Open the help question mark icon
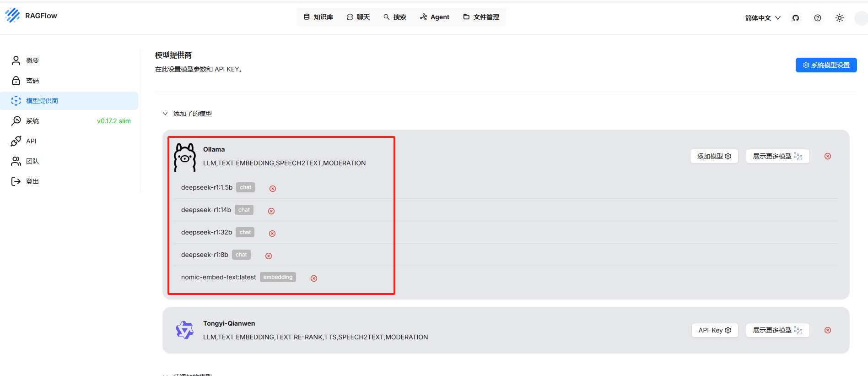Image resolution: width=868 pixels, height=376 pixels. click(x=818, y=18)
